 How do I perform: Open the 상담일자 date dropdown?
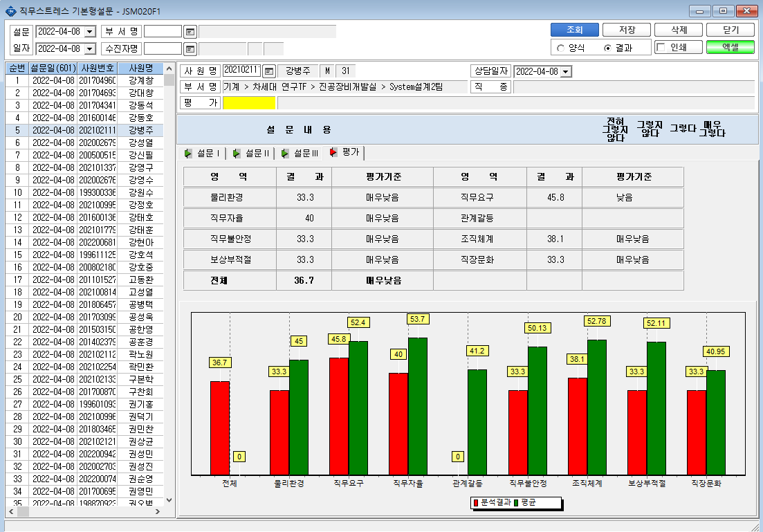pyautogui.click(x=566, y=71)
